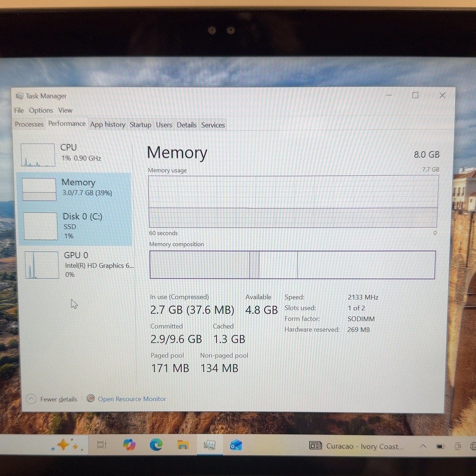
Task: Click the Disk 0 mini graph thumbnail
Action: coord(41,226)
